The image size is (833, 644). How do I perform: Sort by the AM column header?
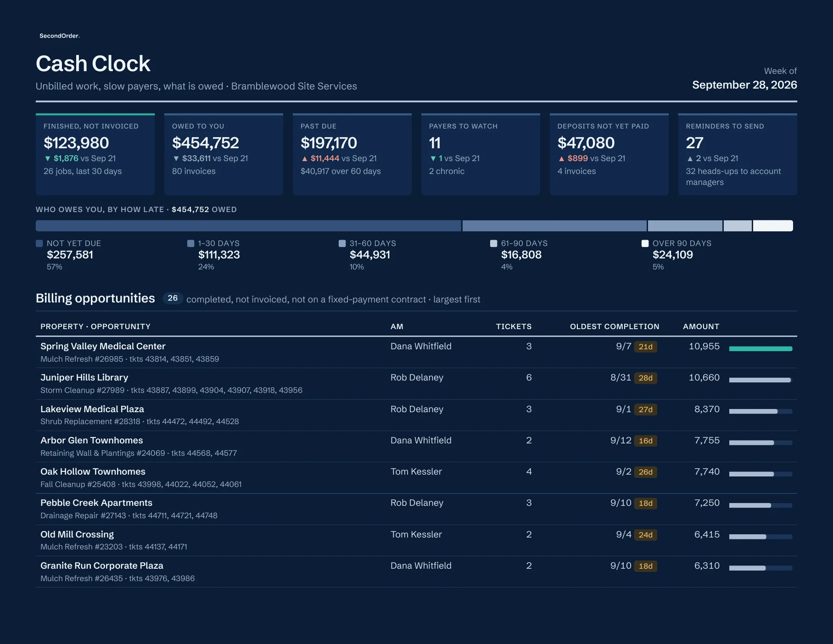[x=397, y=326]
